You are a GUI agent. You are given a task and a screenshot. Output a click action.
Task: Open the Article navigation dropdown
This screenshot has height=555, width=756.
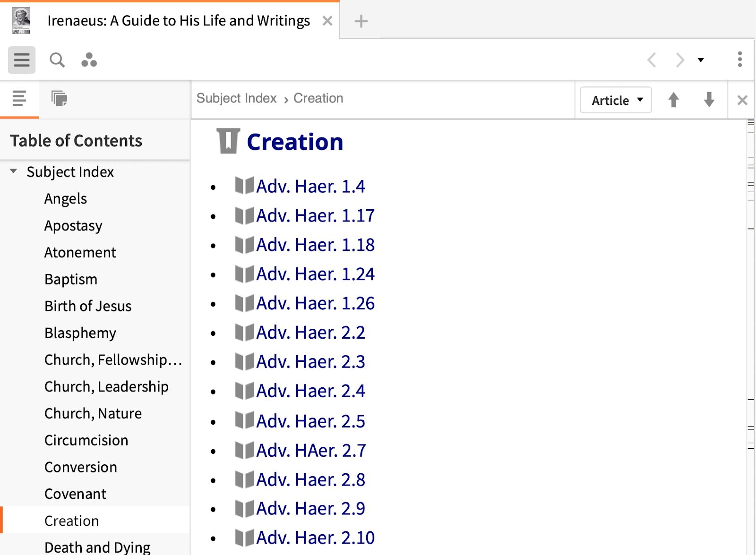coord(616,100)
